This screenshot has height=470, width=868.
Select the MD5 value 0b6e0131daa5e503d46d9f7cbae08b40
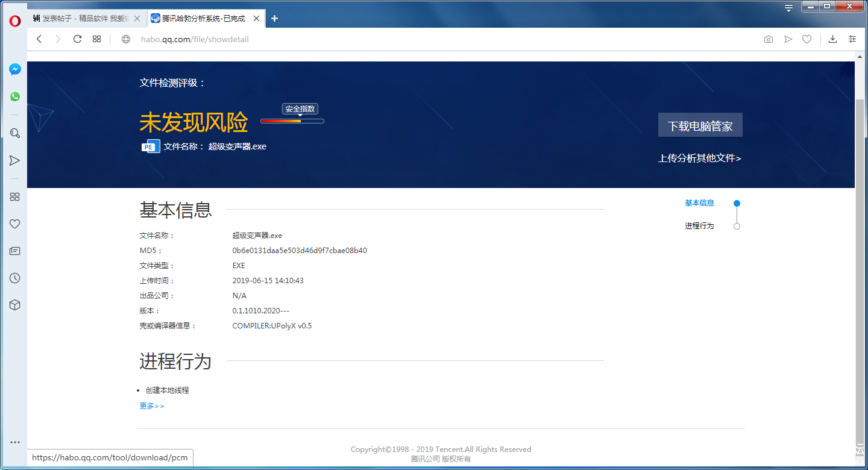click(x=300, y=251)
